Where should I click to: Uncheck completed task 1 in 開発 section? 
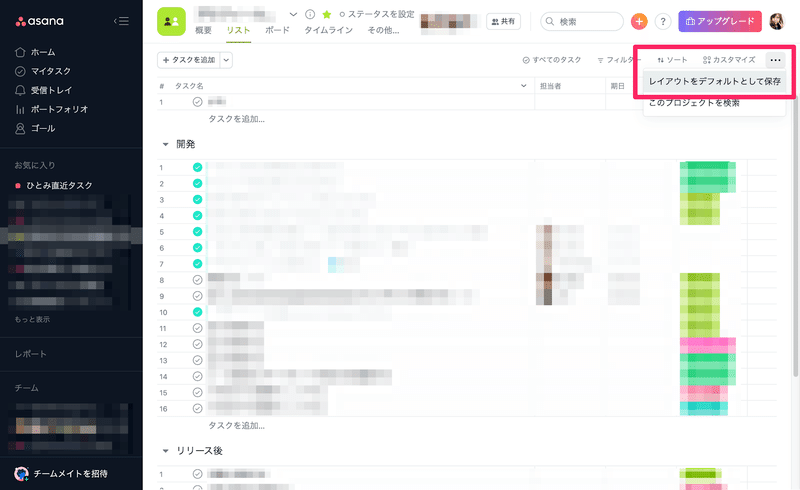coord(197,167)
